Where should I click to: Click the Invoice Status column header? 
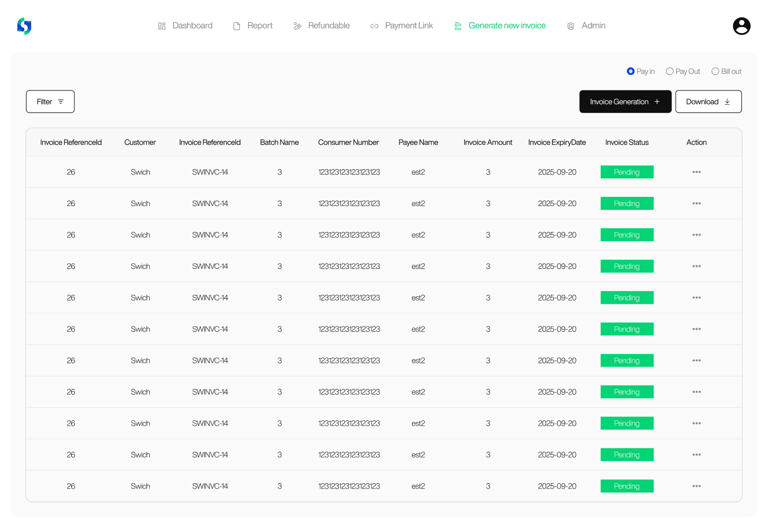(x=627, y=143)
